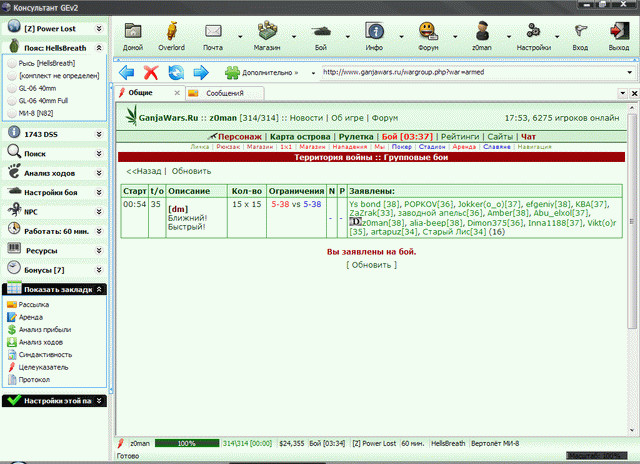This screenshot has height=464, width=640.
Task: Expand the Анализ ходов panel chevron
Action: coord(99,173)
